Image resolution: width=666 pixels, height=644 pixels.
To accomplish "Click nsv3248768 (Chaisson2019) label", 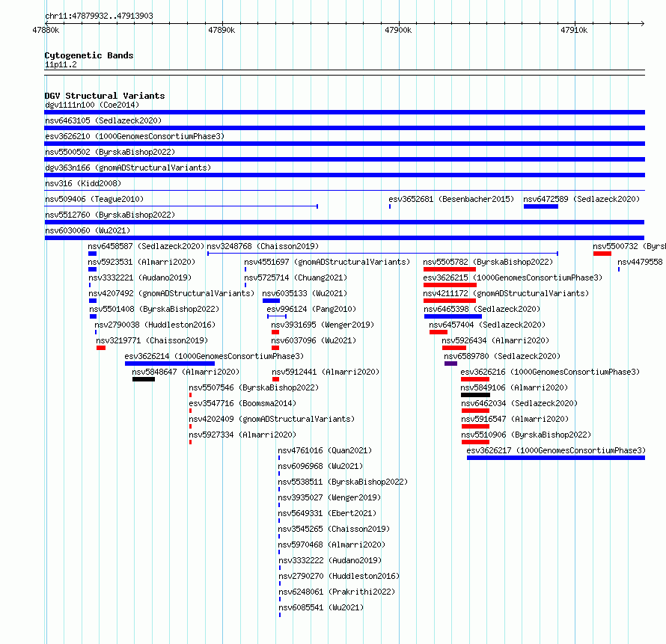I will (x=263, y=246).
